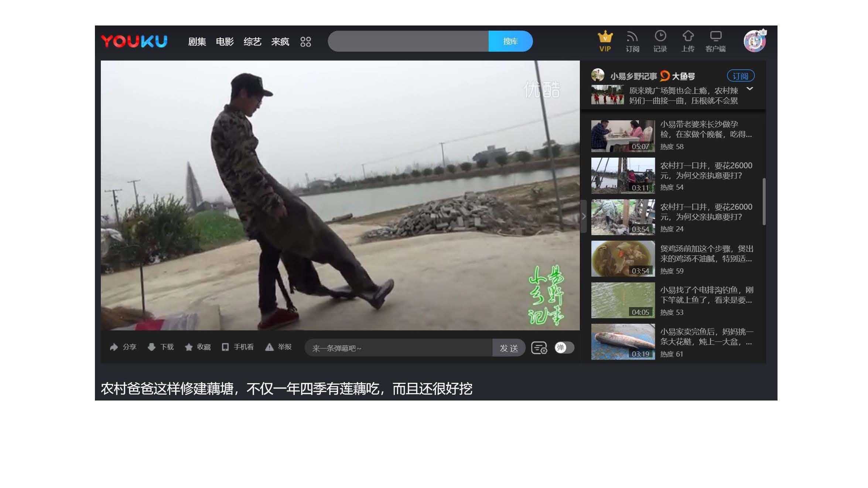Click the 上传 upload icon

(688, 41)
